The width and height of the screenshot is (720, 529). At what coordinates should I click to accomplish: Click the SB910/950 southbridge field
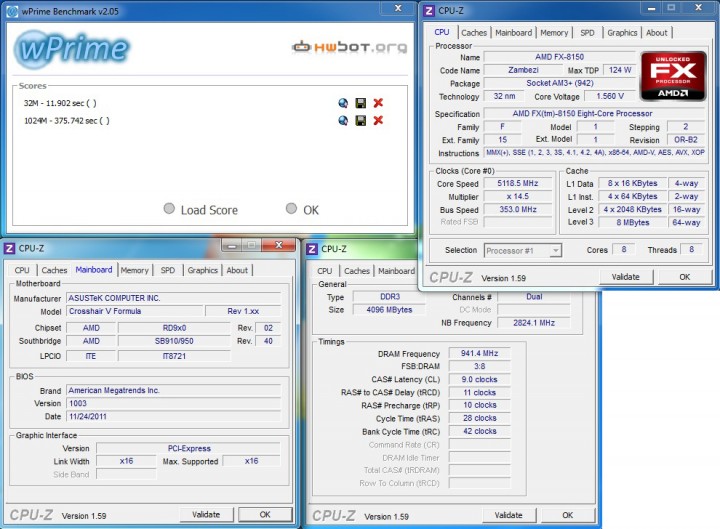(x=174, y=341)
